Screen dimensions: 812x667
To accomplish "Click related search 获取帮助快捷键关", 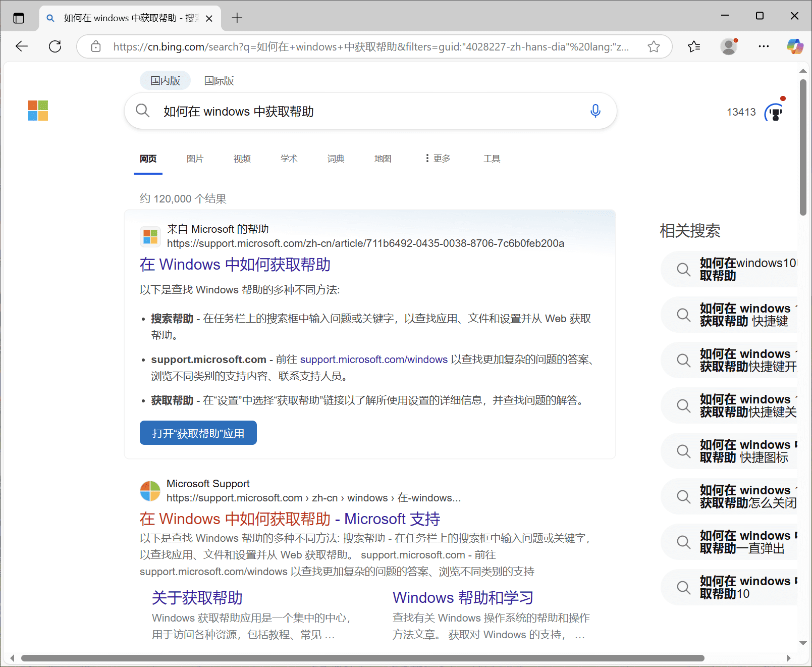I will point(730,405).
